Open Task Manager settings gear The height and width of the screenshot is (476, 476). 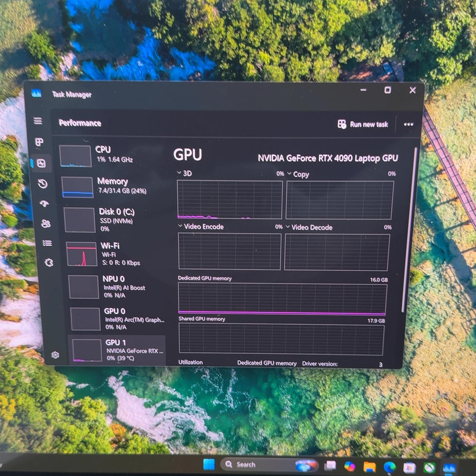(55, 355)
